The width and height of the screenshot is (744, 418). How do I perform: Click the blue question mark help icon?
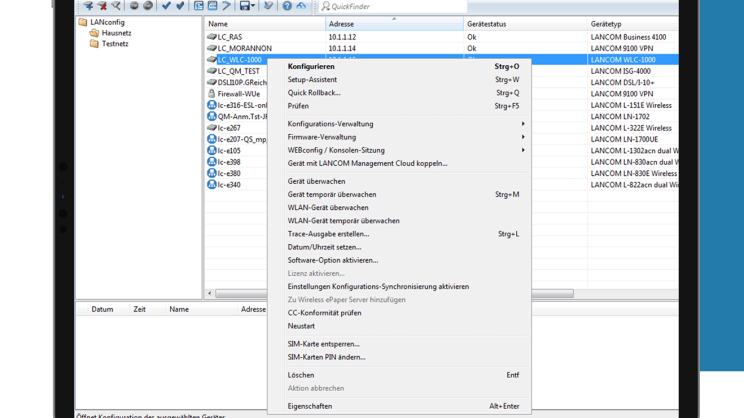click(x=287, y=6)
